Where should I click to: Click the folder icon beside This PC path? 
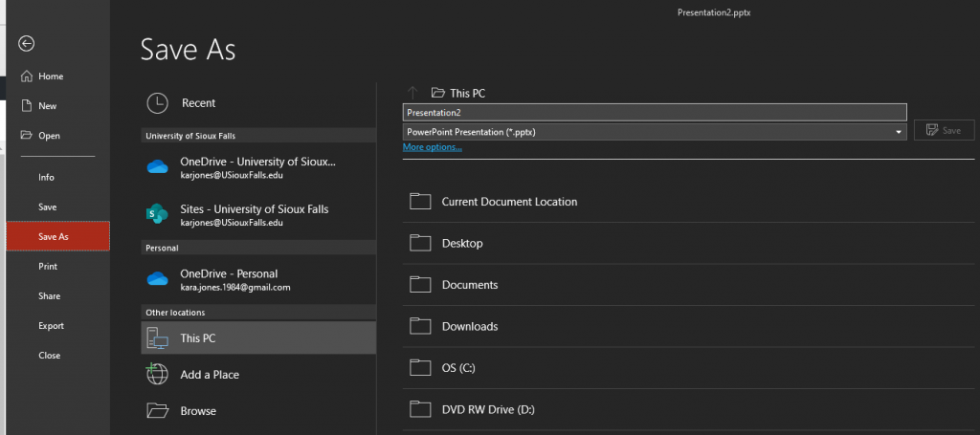coord(437,93)
